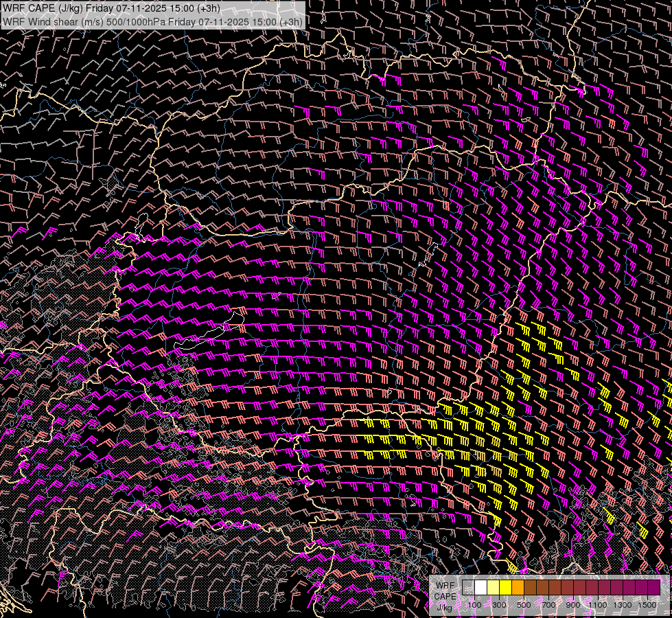Image resolution: width=672 pixels, height=618 pixels.
Task: Click the 300 legend value label
Action: (499, 605)
